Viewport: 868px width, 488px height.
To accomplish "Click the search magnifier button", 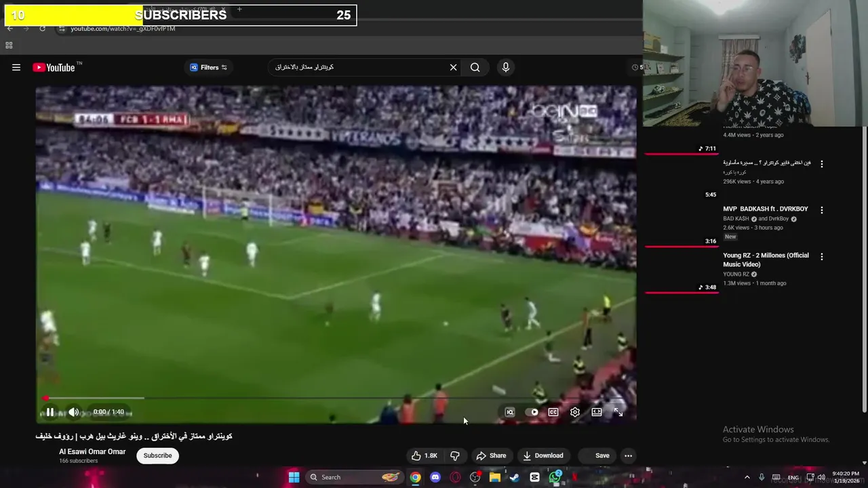I will tap(475, 67).
